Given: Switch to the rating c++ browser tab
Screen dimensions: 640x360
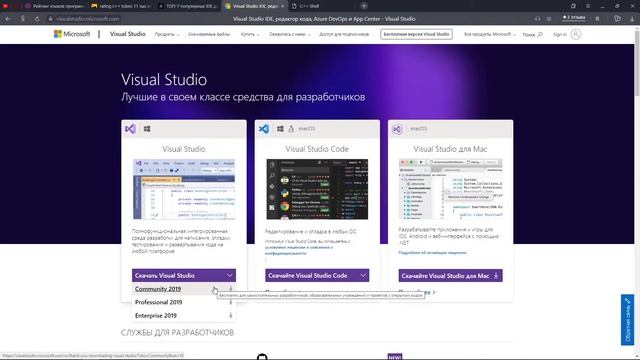Looking at the screenshot, I should point(121,6).
